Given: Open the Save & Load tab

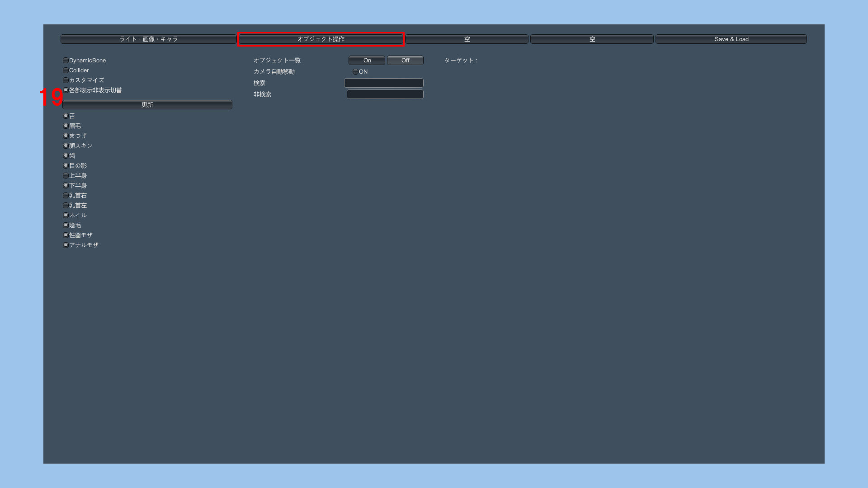Looking at the screenshot, I should pos(731,39).
